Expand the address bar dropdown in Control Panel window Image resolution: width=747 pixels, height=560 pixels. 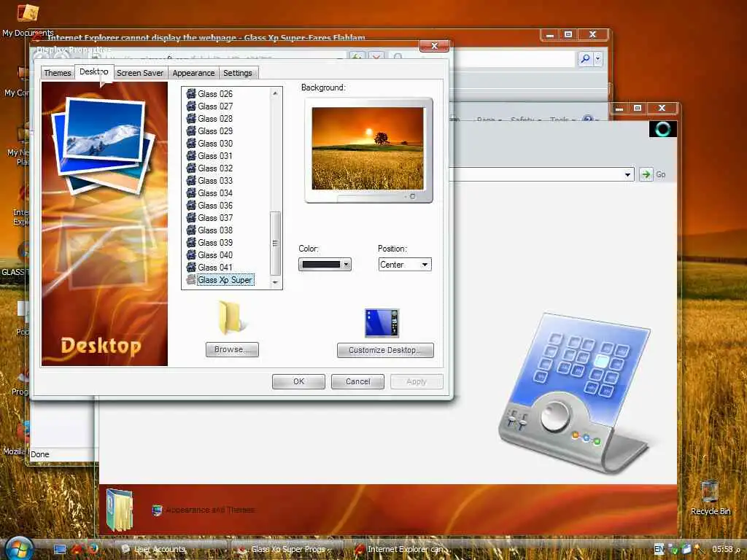pyautogui.click(x=627, y=175)
